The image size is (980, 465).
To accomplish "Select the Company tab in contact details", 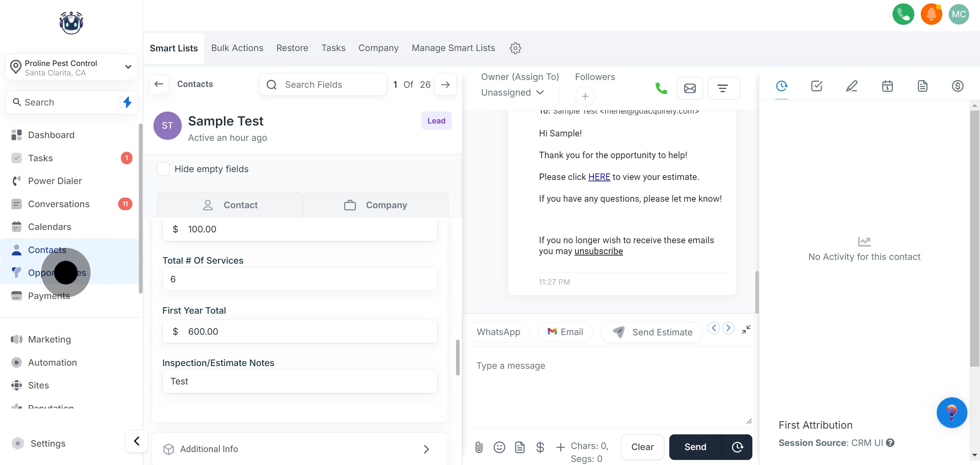I will [375, 205].
